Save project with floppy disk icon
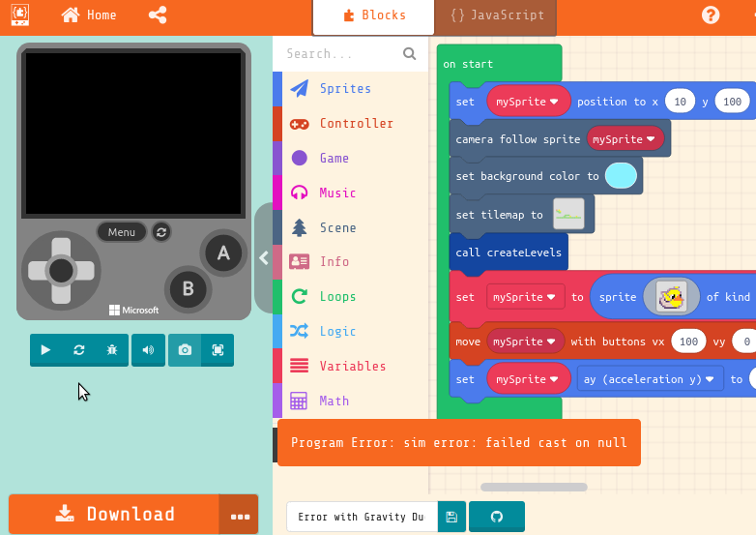 (451, 517)
